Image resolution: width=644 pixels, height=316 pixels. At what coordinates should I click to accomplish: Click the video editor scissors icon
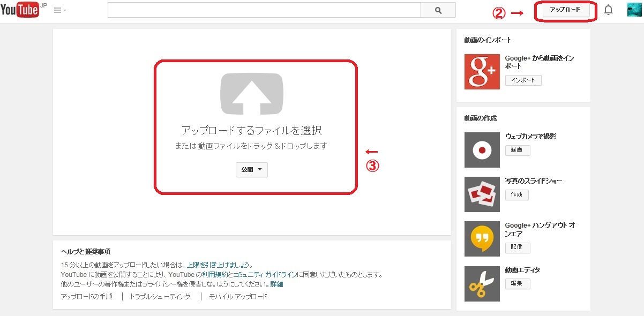482,284
